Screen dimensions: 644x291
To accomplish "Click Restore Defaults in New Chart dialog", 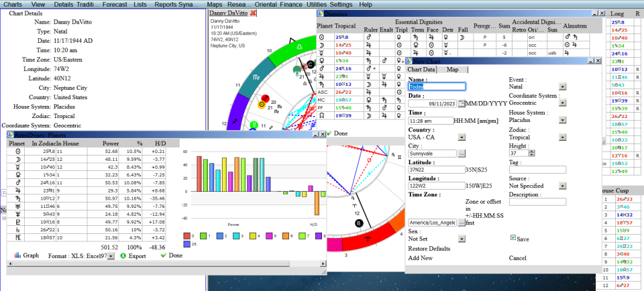I will (429, 249).
